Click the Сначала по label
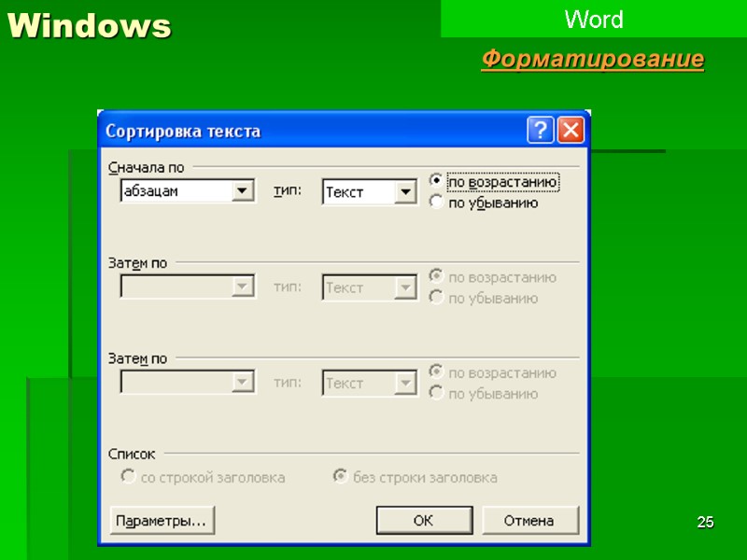The width and height of the screenshot is (747, 560). [x=147, y=168]
